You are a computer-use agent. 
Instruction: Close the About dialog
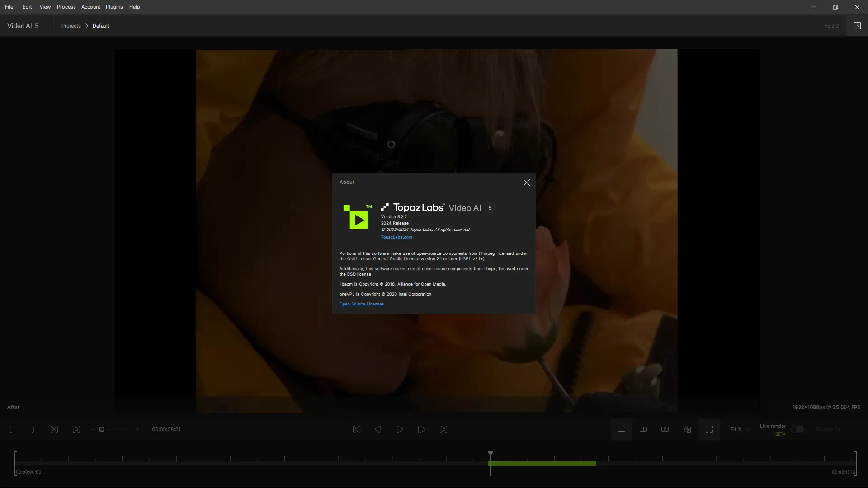[x=526, y=183]
